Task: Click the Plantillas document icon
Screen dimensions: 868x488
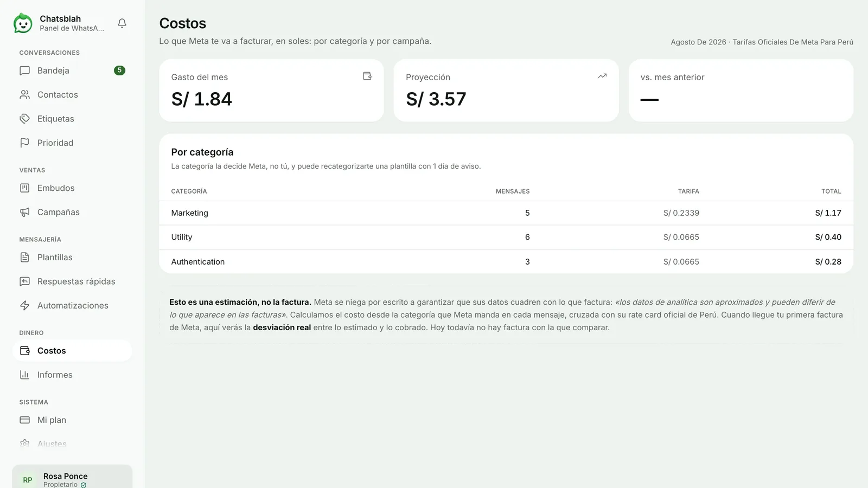Action: (x=25, y=258)
